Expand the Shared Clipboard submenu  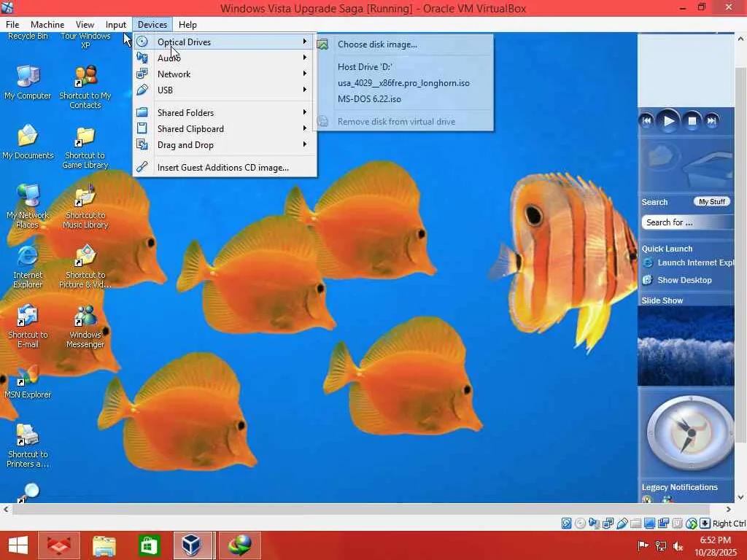(224, 128)
